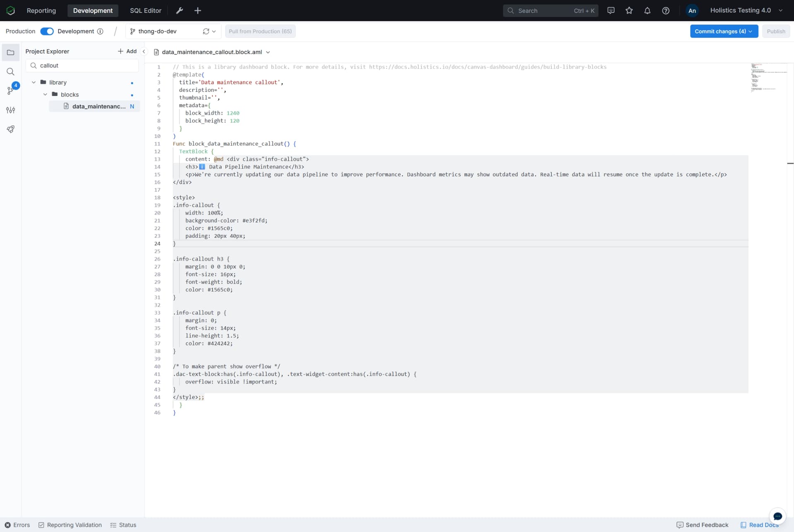Screen dimensions: 794x532
Task: Select the data_maintenanc... file in tree
Action: coord(94,106)
